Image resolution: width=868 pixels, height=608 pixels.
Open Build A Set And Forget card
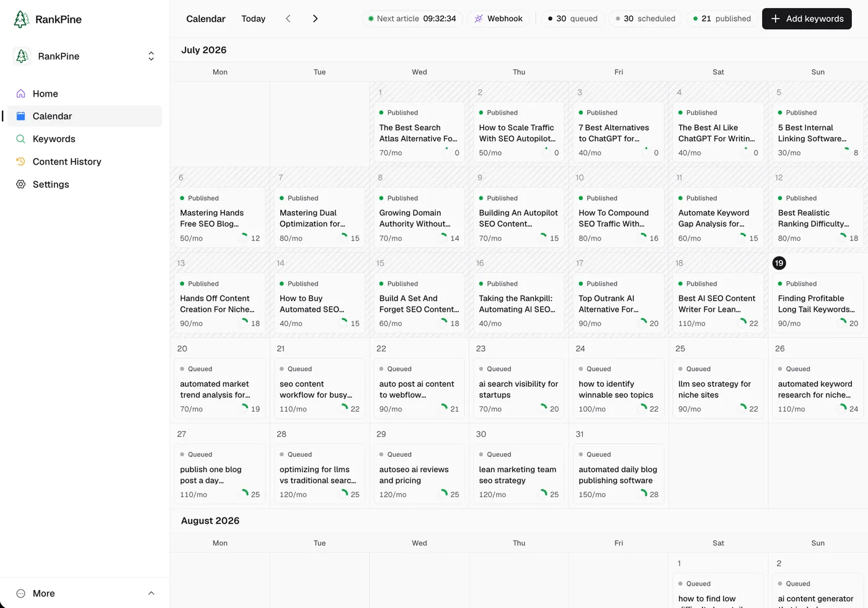point(419,304)
